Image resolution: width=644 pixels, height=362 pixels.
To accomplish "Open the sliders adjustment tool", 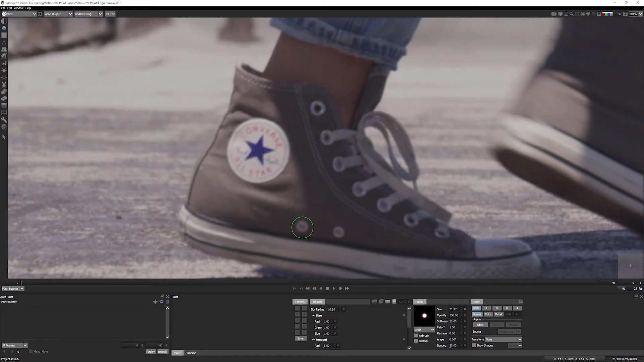I will pos(4,63).
